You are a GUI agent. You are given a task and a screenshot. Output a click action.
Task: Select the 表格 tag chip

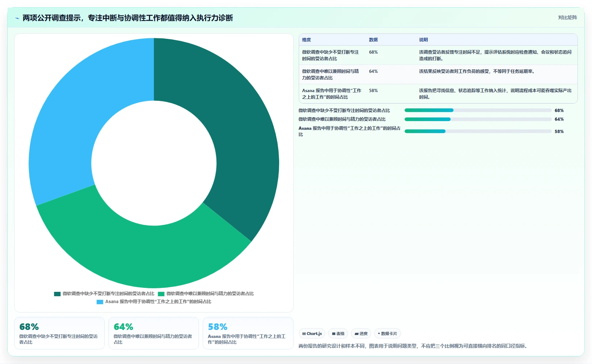pos(338,334)
